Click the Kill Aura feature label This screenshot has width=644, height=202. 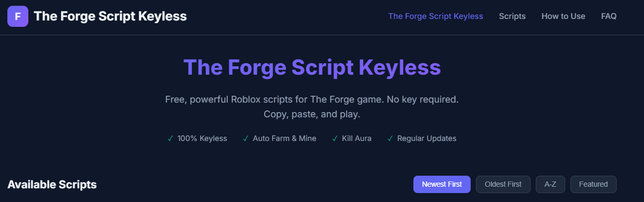click(357, 139)
